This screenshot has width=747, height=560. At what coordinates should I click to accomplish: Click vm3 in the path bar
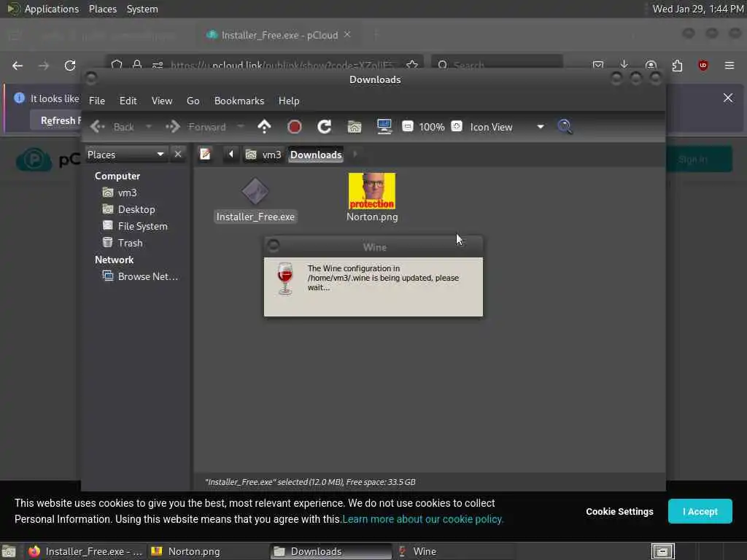point(263,155)
